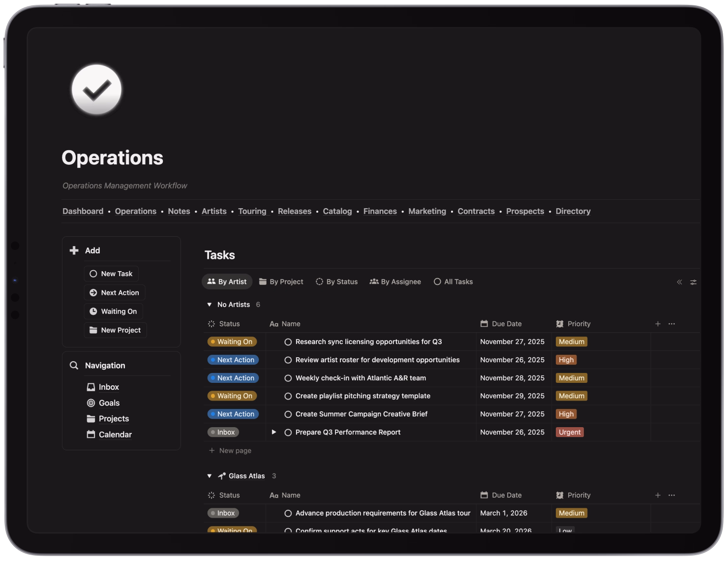Switch to By Assignee view tab
This screenshot has width=728, height=561.
(395, 281)
